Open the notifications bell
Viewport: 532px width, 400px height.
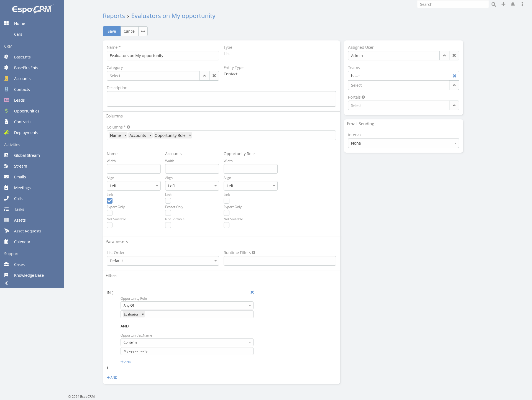[x=513, y=4]
